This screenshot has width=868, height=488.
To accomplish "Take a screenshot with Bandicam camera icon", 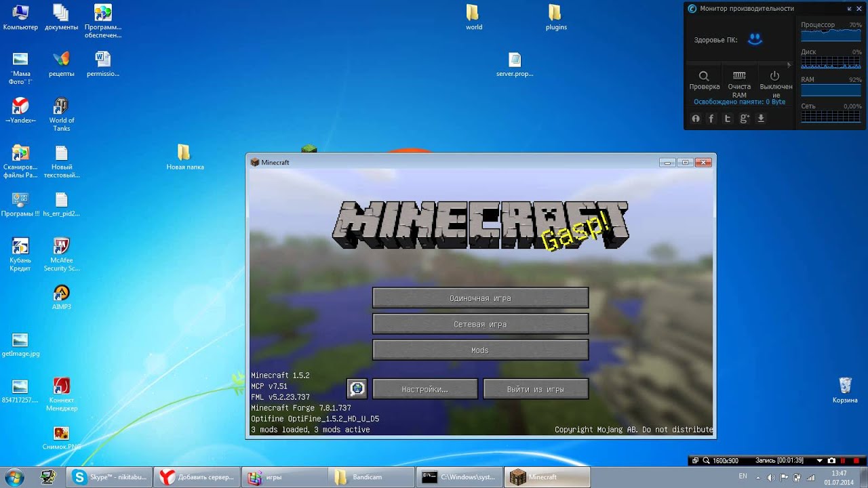I will pos(831,460).
